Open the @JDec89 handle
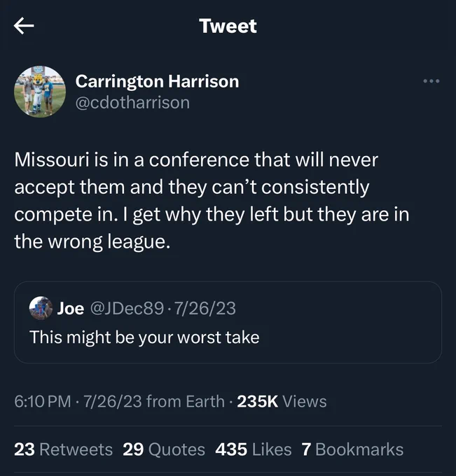 tap(127, 309)
